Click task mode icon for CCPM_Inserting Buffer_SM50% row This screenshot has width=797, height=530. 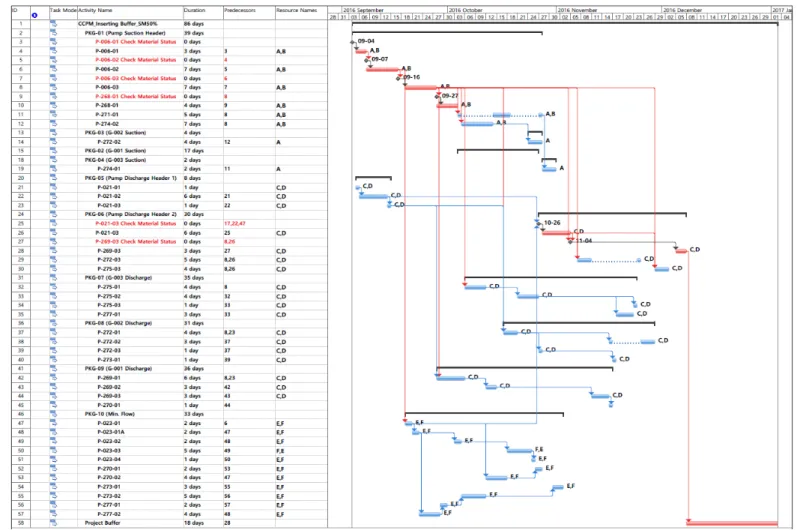coord(54,24)
